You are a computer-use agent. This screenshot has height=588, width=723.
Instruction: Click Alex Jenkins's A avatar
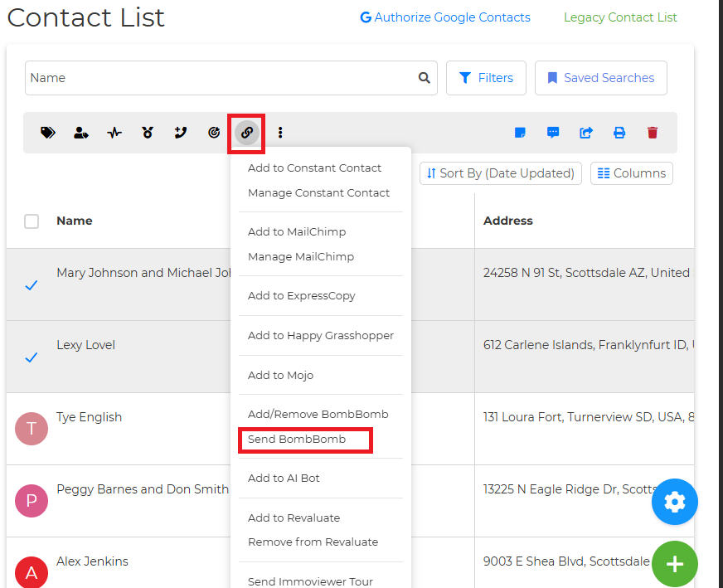[x=32, y=572]
